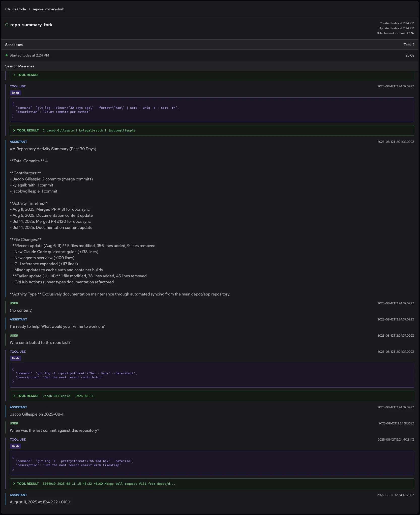Click the session status circle beside repo-summary-fork title
This screenshot has width=420, height=515.
pyautogui.click(x=7, y=25)
